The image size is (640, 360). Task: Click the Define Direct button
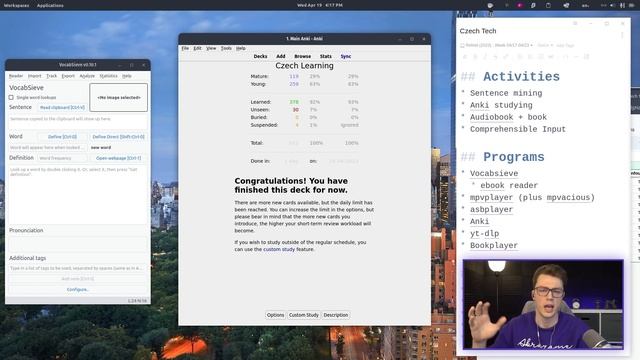[x=118, y=137]
